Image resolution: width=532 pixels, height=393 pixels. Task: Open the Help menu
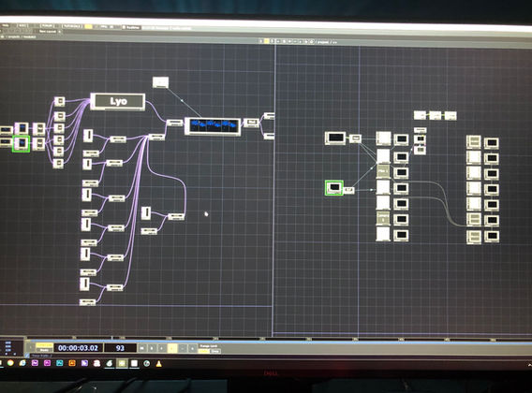click(6, 25)
